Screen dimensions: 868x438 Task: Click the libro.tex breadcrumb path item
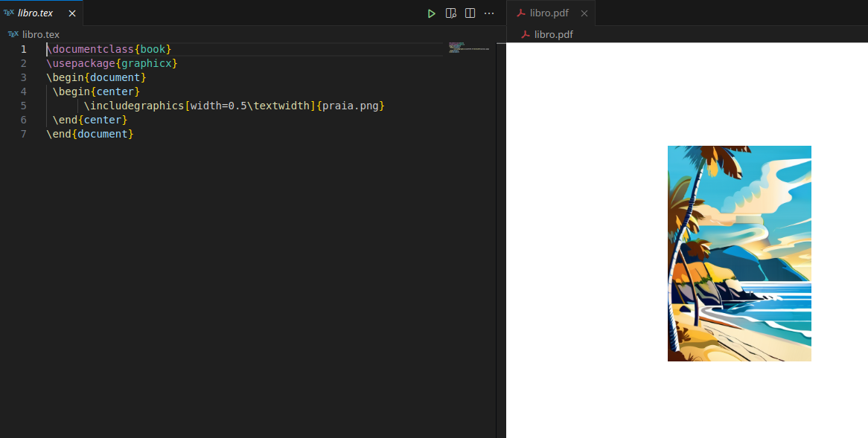[x=40, y=34]
